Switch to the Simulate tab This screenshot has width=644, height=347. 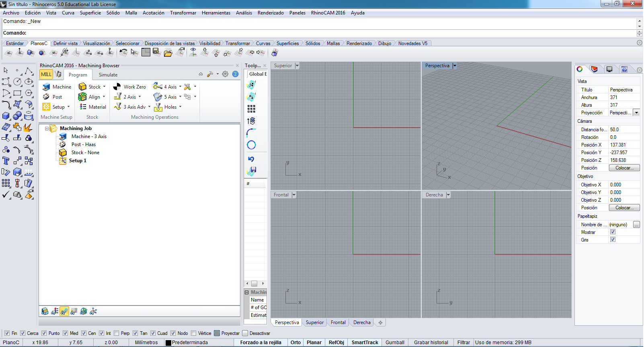click(108, 75)
